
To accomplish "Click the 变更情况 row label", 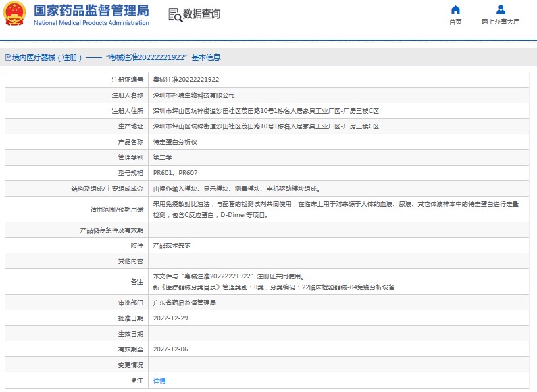I will coord(130,365).
